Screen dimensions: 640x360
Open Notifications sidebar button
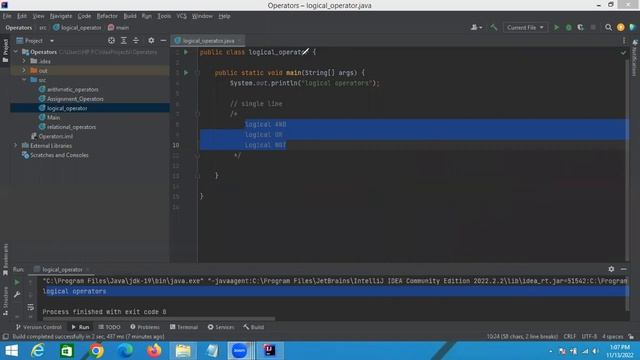click(x=635, y=58)
